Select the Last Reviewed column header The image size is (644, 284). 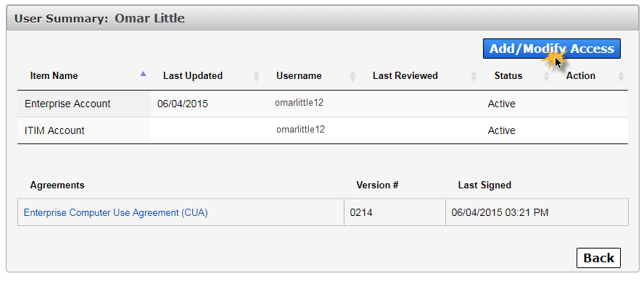(x=405, y=76)
